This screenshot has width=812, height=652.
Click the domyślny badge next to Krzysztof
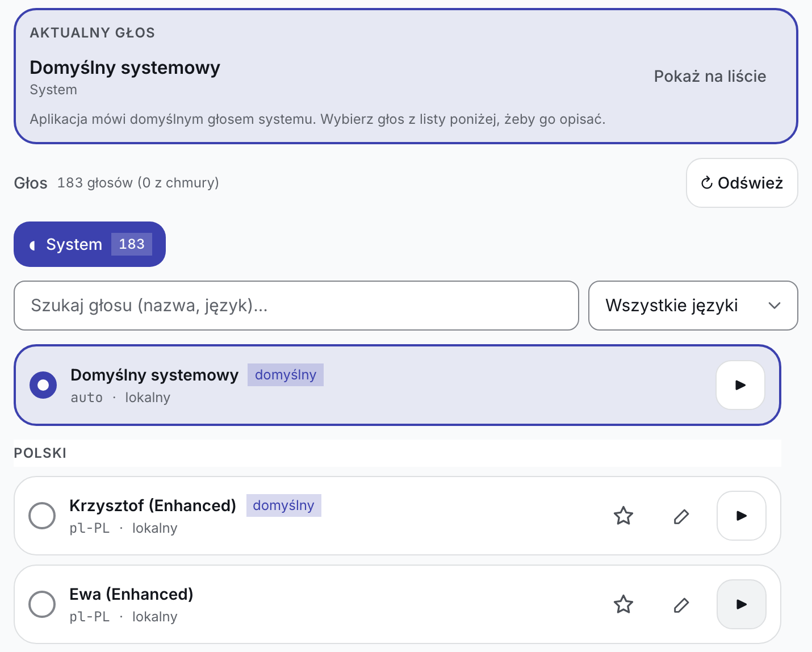pyautogui.click(x=284, y=505)
